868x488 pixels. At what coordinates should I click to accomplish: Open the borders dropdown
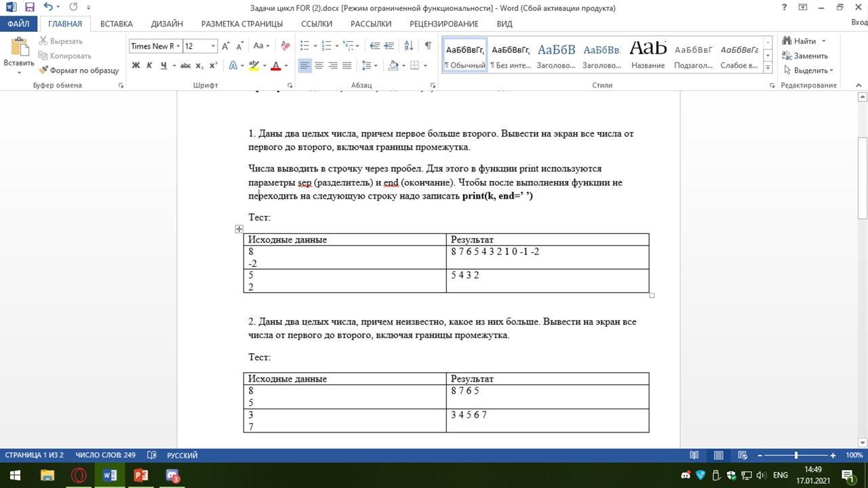(425, 66)
